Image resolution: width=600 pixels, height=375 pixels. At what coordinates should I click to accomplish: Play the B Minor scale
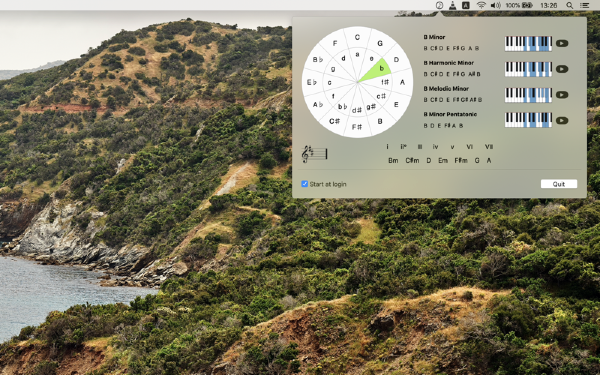pos(562,43)
